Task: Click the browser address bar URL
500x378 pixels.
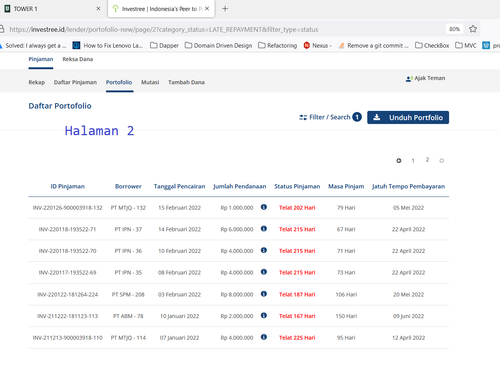Action: click(x=164, y=29)
